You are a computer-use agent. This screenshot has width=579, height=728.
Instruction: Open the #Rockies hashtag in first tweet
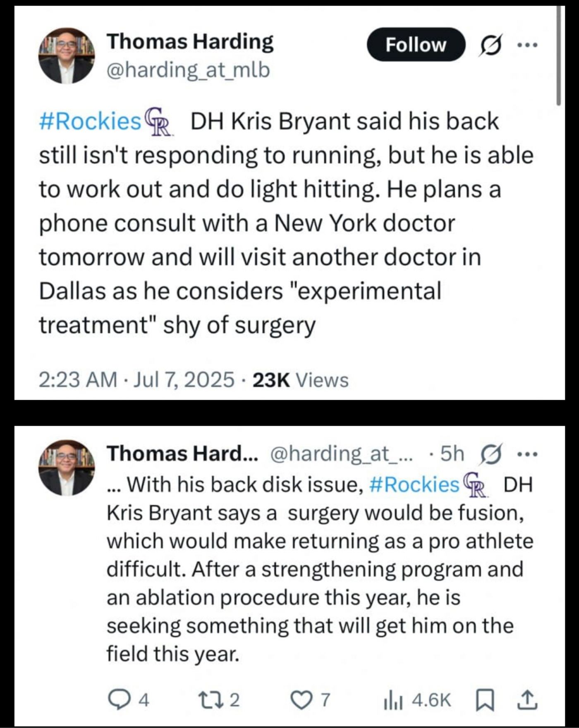coord(90,122)
